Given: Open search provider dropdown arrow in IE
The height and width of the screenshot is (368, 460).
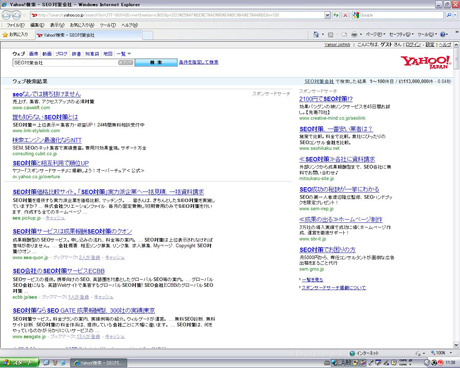Looking at the screenshot, I should point(455,15).
